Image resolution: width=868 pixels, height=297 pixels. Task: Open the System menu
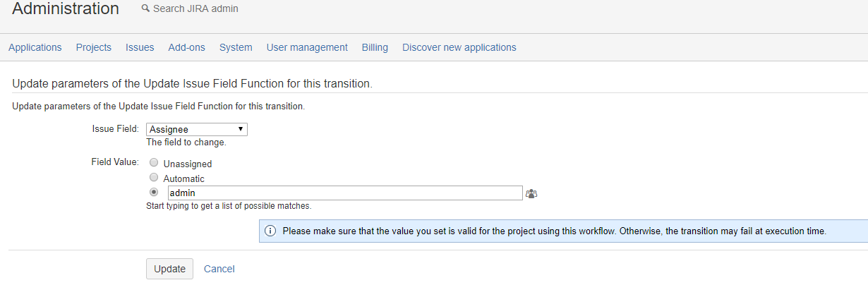tap(236, 47)
